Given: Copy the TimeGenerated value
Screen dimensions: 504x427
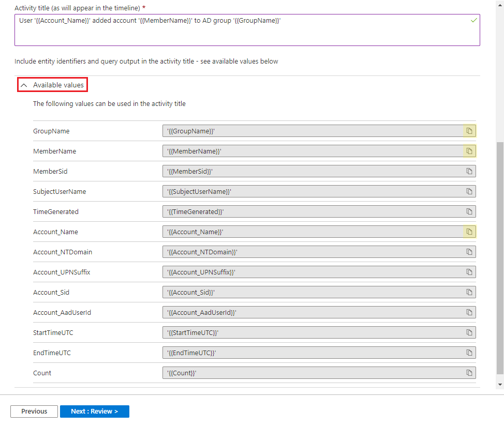Looking at the screenshot, I should [x=469, y=211].
